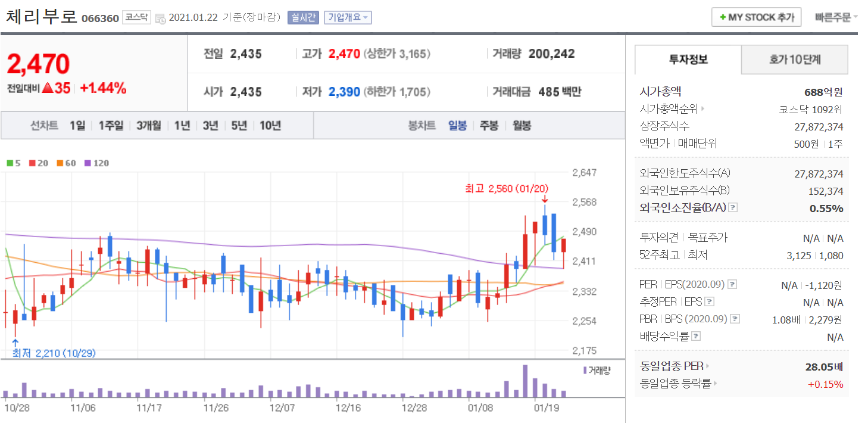Select the 3개월 line chart period
Image resolution: width=868 pixels, height=423 pixels.
tap(148, 126)
